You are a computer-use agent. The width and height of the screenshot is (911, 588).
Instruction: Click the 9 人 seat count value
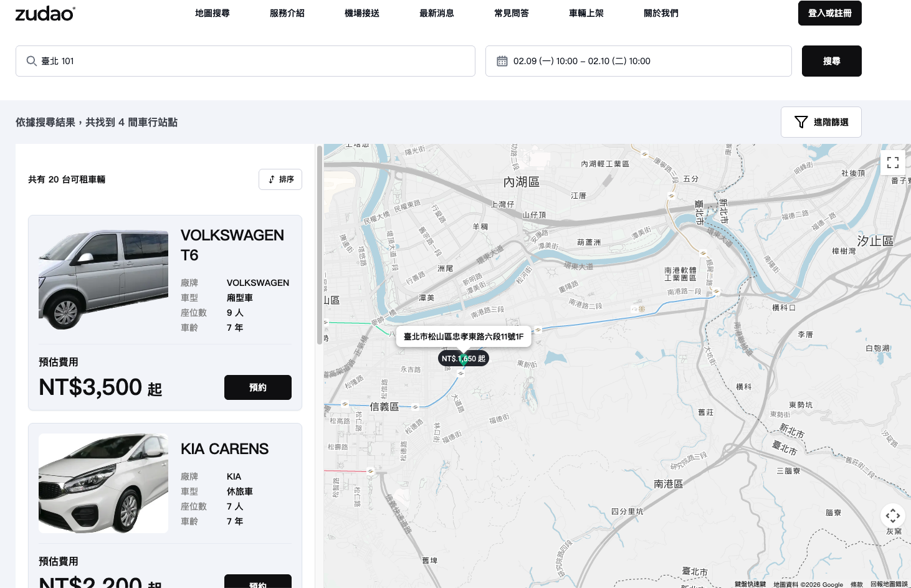[x=235, y=313]
